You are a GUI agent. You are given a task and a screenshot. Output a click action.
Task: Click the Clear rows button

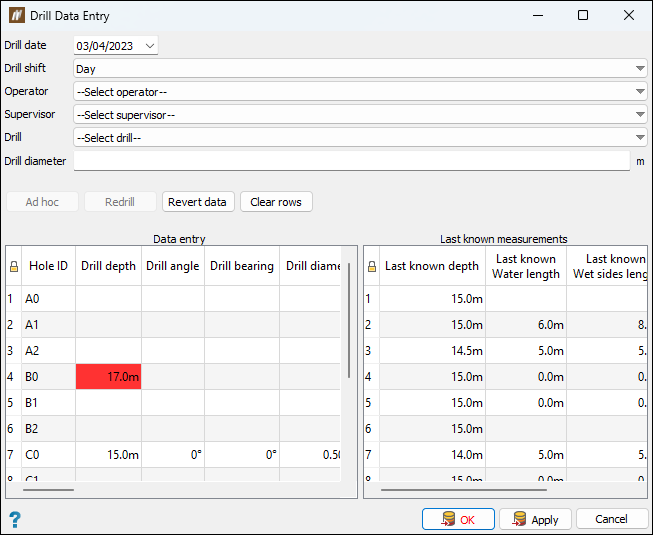276,202
